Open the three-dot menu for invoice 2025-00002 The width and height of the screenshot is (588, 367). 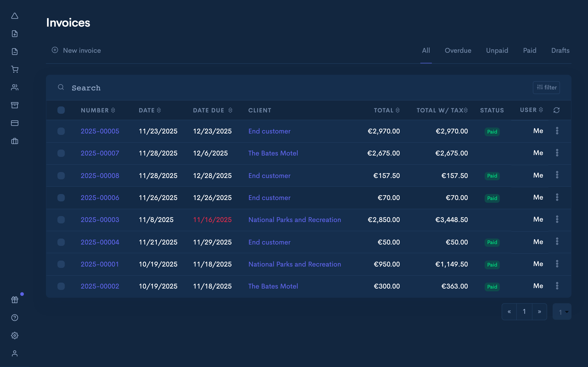coord(557,286)
